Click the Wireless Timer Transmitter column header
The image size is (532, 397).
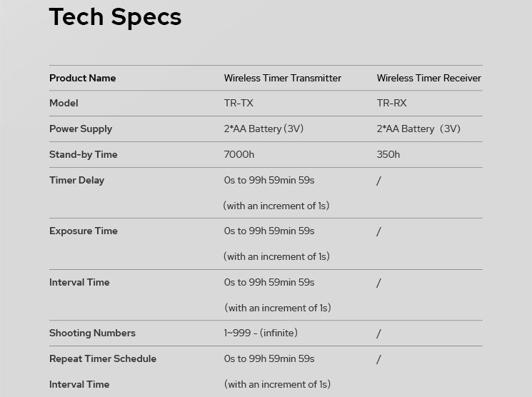pyautogui.click(x=282, y=78)
